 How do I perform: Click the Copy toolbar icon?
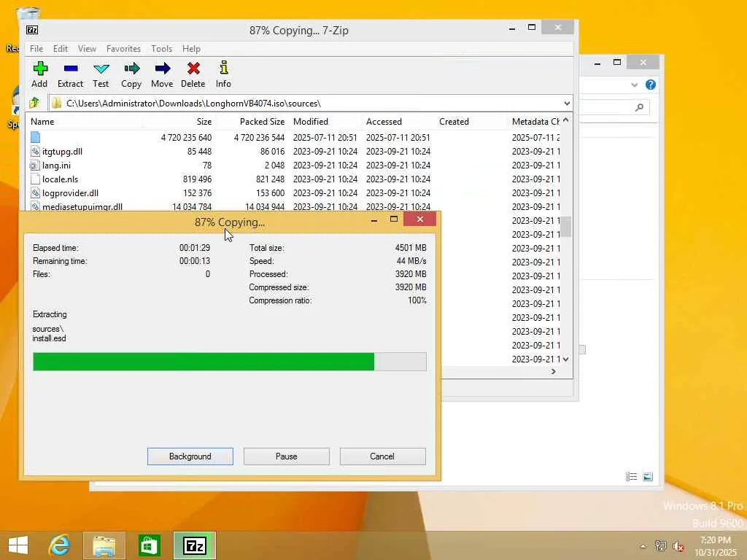[131, 69]
